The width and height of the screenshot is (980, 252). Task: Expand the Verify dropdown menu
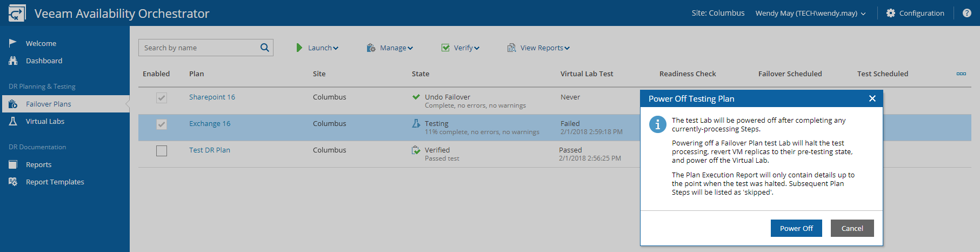(x=461, y=48)
